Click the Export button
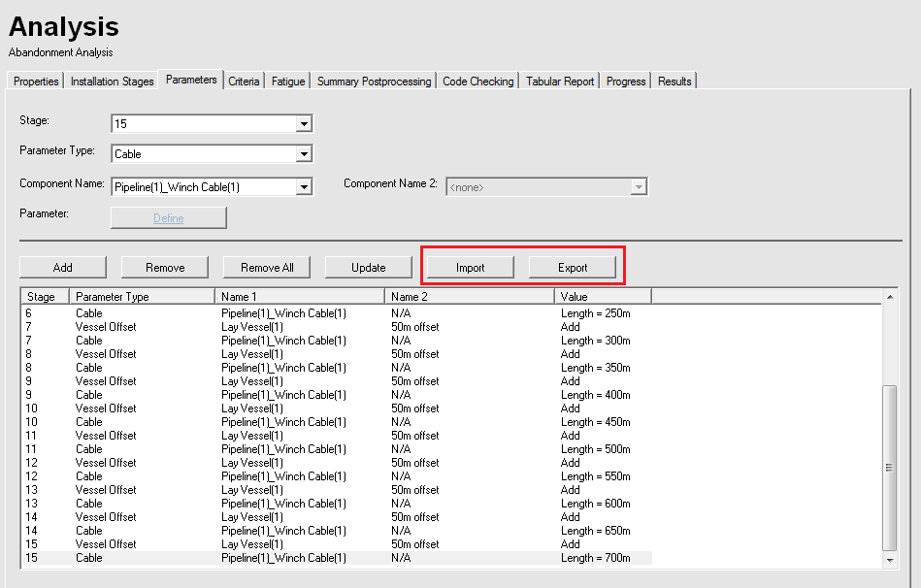 [x=573, y=268]
